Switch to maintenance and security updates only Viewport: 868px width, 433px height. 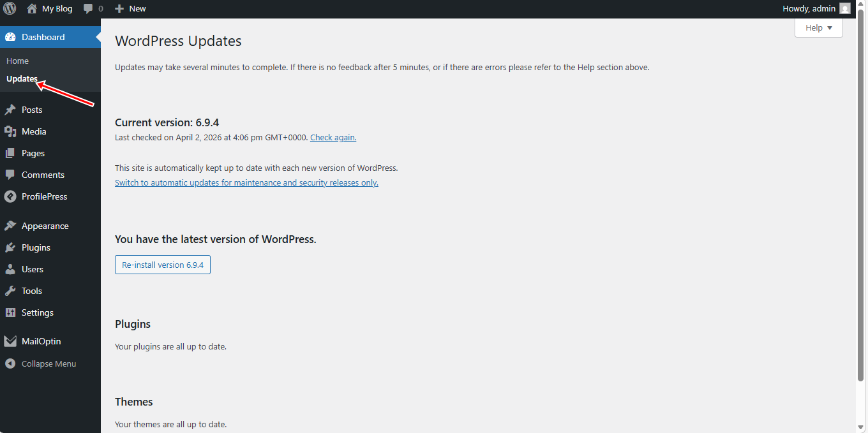[x=246, y=182]
